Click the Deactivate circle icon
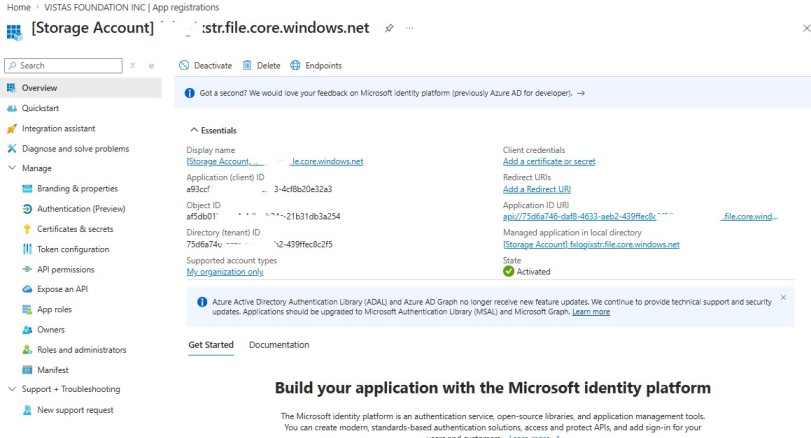The image size is (811, 438). click(184, 65)
